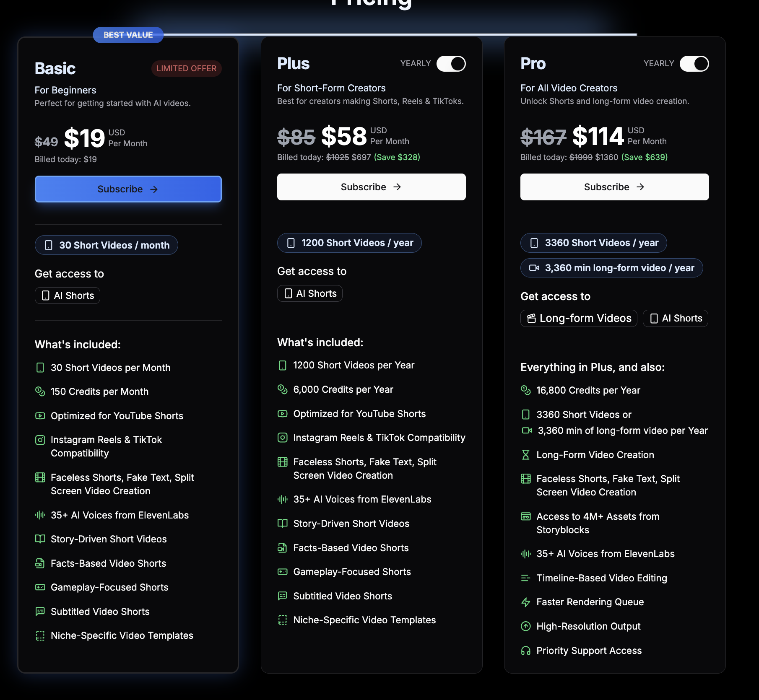This screenshot has height=700, width=759.
Task: Click credits coin icon beside 150 Credits per Month
Action: coord(40,391)
